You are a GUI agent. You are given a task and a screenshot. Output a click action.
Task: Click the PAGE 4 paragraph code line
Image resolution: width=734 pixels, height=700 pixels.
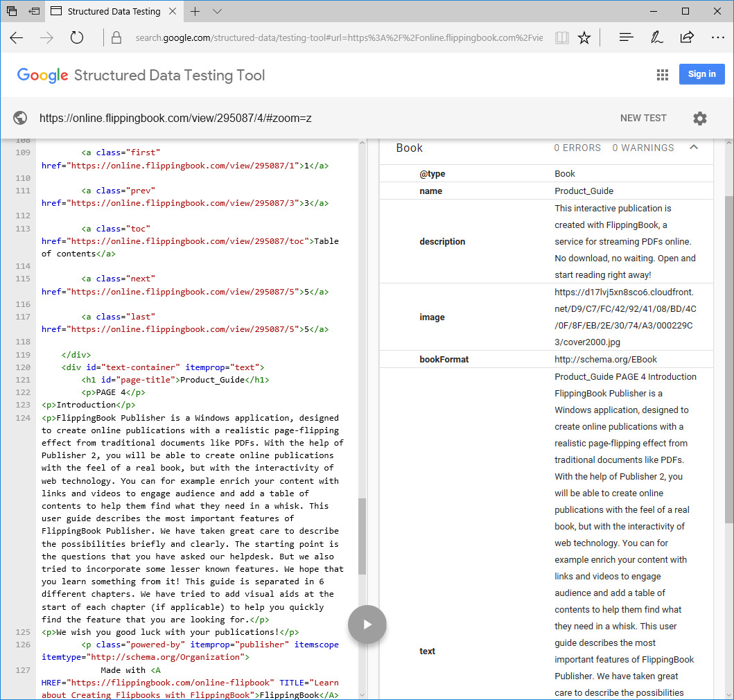(113, 392)
